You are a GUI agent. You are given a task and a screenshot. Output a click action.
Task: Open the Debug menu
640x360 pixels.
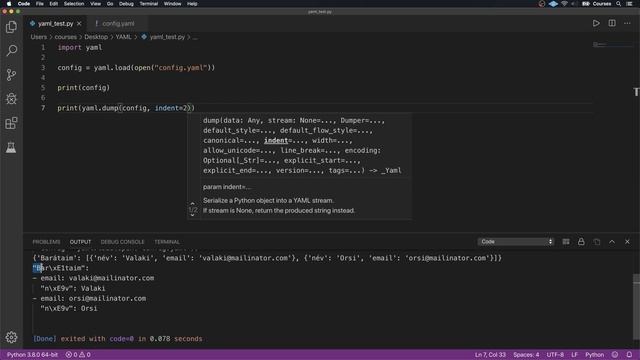pos(126,4)
